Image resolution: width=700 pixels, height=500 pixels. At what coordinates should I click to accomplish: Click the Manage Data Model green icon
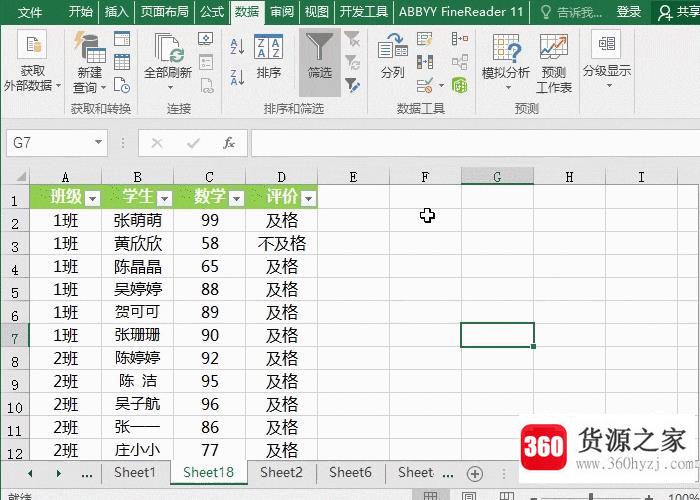click(x=460, y=85)
